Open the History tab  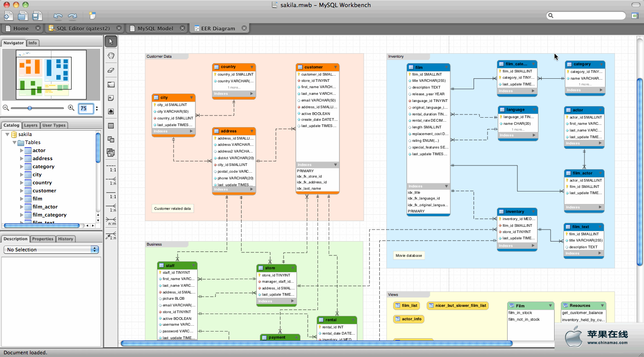pos(65,239)
